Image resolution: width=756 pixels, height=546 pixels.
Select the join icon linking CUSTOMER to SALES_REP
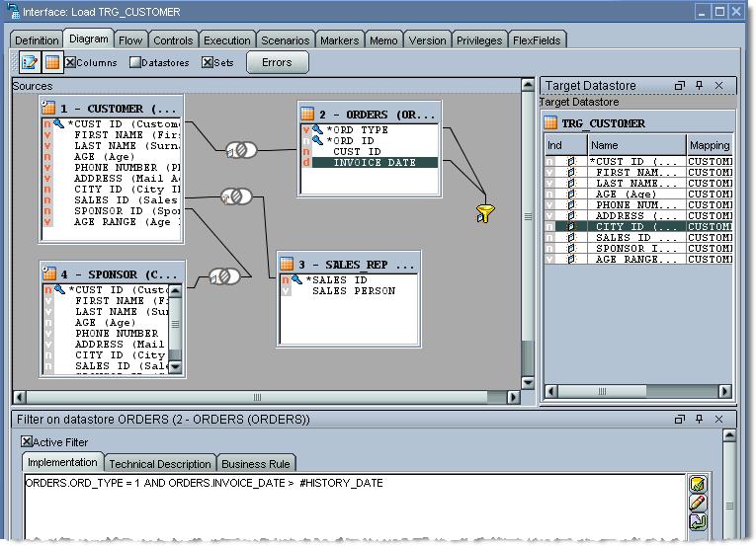click(x=236, y=196)
